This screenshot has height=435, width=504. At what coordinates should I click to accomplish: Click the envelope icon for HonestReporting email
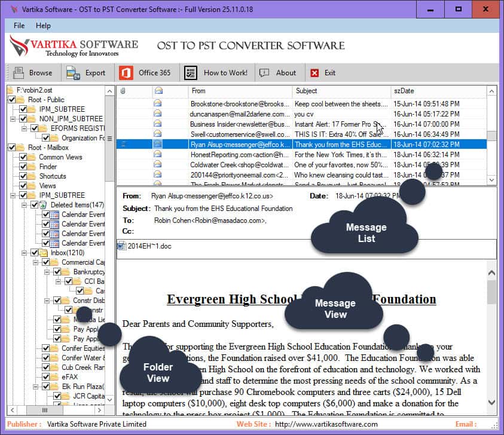[x=157, y=155]
